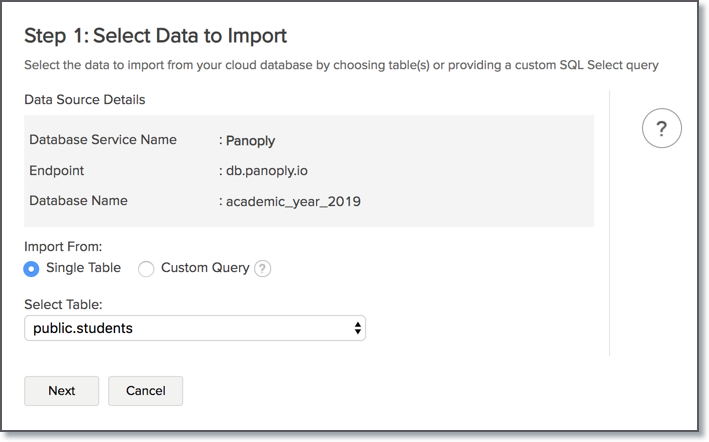The height and width of the screenshot is (442, 709).
Task: Click the 'Endpoint' field label
Action: (57, 171)
